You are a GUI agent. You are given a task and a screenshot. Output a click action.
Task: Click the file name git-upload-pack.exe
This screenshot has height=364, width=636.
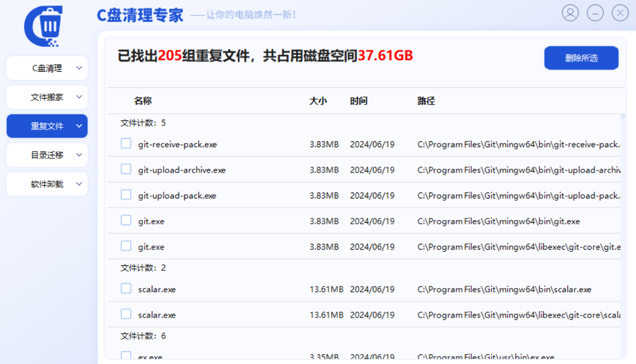177,196
